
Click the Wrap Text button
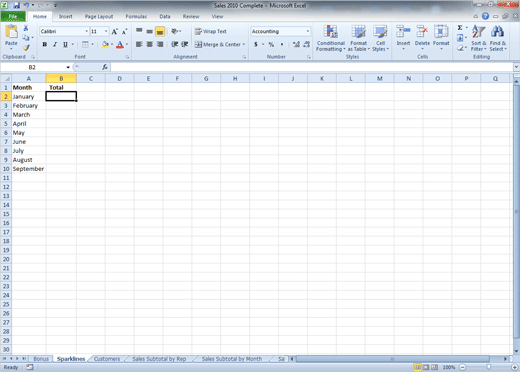tap(211, 31)
